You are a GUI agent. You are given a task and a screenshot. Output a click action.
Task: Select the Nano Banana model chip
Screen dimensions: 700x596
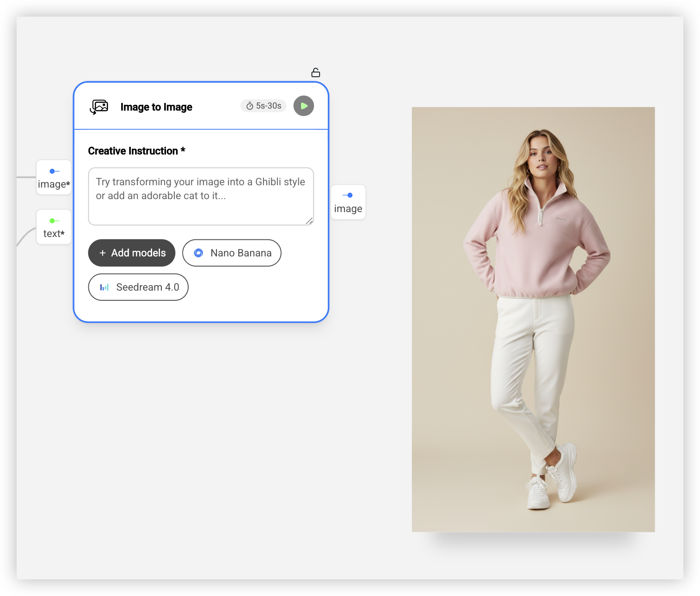(x=232, y=253)
